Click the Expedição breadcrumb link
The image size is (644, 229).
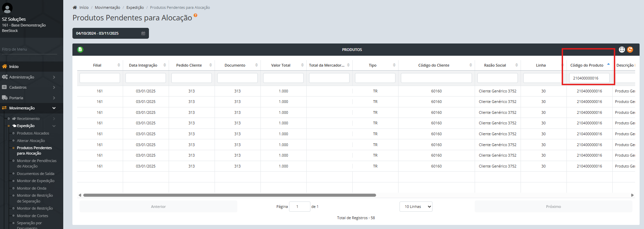click(x=135, y=7)
